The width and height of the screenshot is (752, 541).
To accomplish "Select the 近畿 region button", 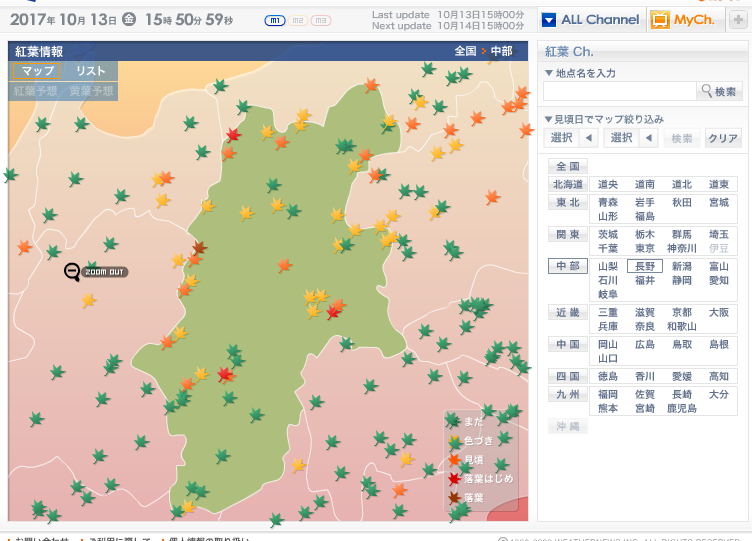I will click(568, 313).
